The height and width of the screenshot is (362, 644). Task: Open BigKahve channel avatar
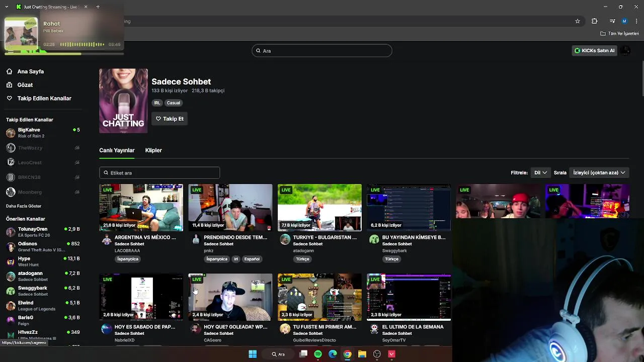click(11, 133)
